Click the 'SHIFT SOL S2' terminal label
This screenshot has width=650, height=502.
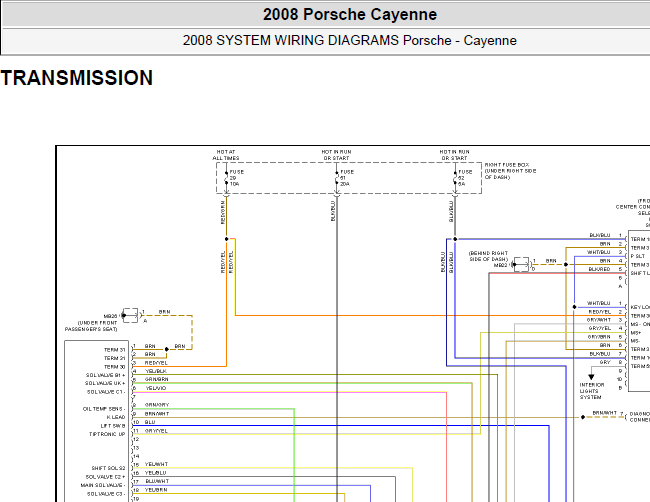click(108, 468)
